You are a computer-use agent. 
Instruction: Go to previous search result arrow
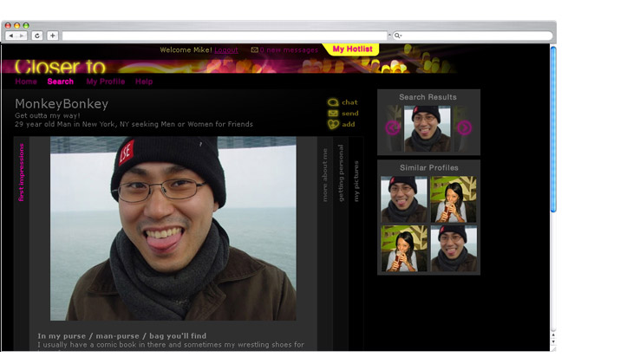tap(393, 127)
